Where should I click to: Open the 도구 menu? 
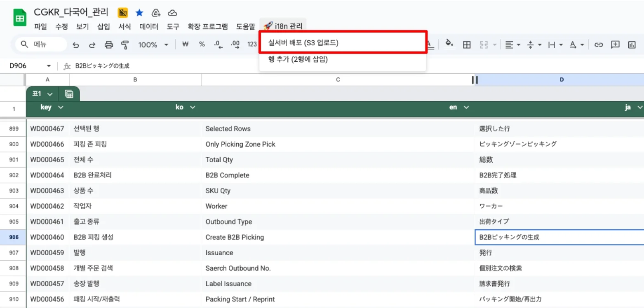pyautogui.click(x=173, y=26)
